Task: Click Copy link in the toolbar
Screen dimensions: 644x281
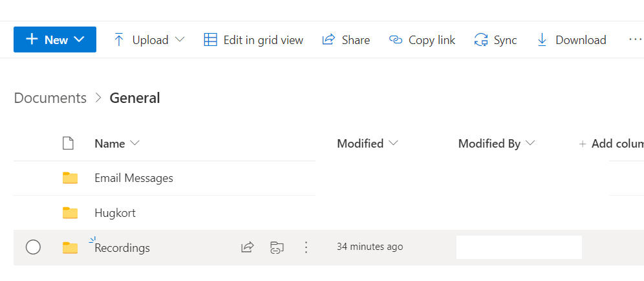Action: 422,39
